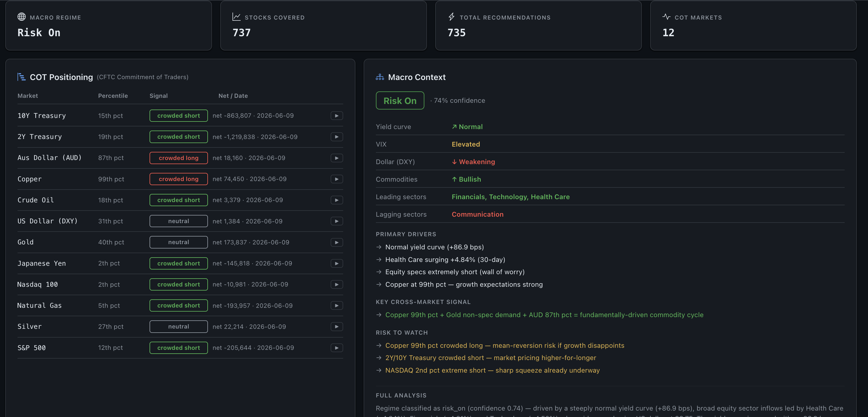Viewport: 868px width, 417px height.
Task: Expand the S&P 500 row arrow
Action: 337,348
